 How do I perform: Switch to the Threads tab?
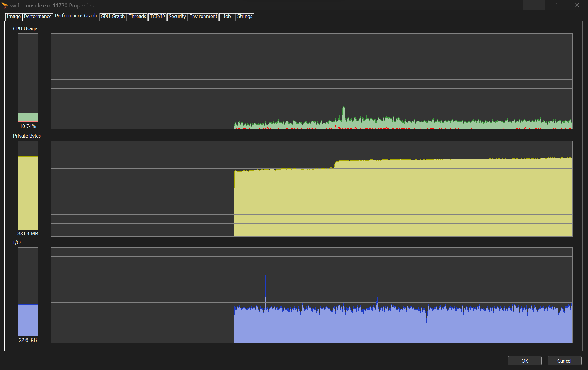(x=137, y=17)
